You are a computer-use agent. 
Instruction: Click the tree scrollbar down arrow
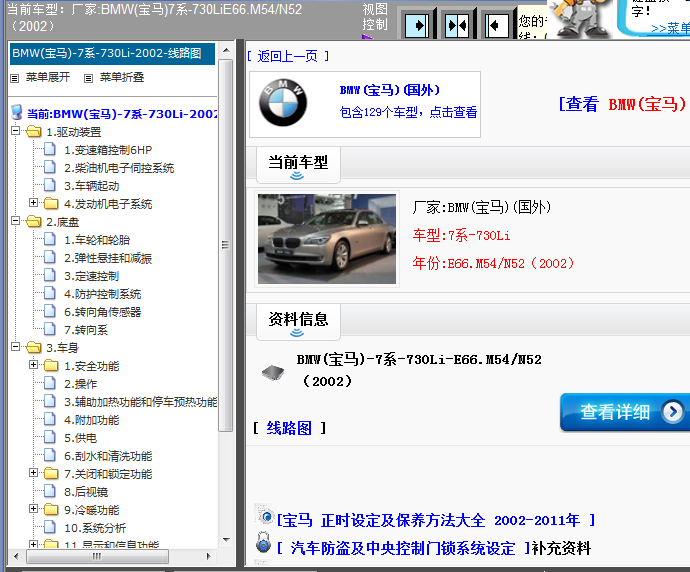[x=226, y=539]
